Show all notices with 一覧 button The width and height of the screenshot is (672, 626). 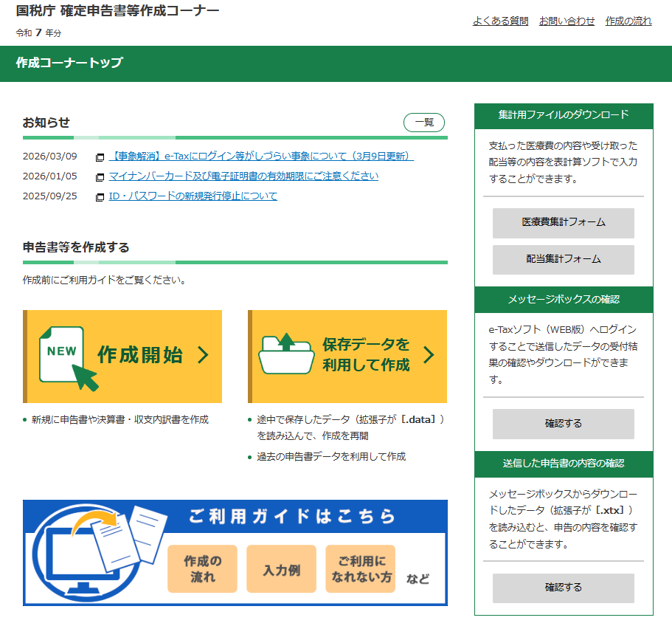(424, 123)
